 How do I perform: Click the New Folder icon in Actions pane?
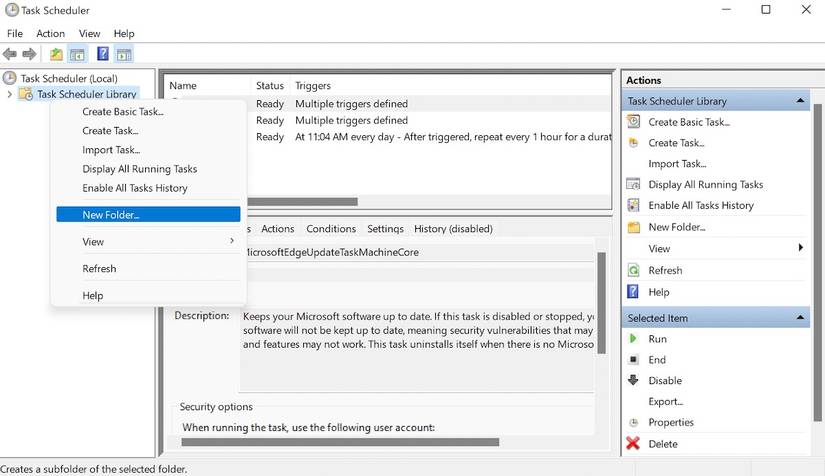(x=633, y=227)
